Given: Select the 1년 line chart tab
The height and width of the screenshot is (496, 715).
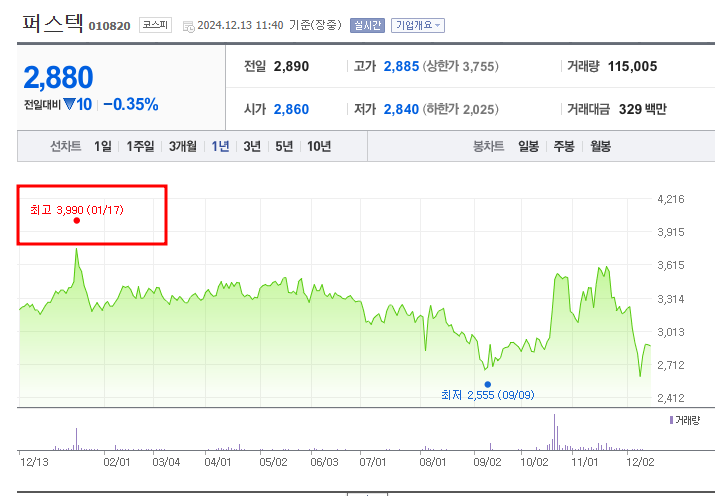Looking at the screenshot, I should pos(220,146).
